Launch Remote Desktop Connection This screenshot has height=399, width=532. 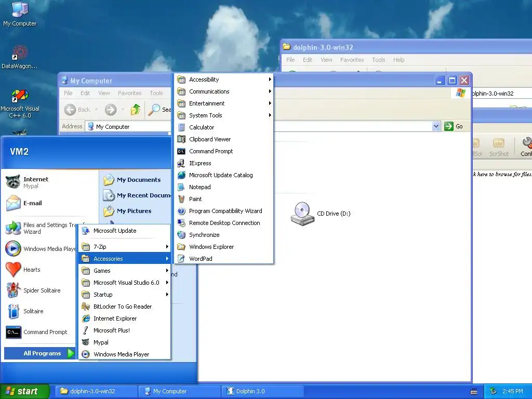[224, 223]
